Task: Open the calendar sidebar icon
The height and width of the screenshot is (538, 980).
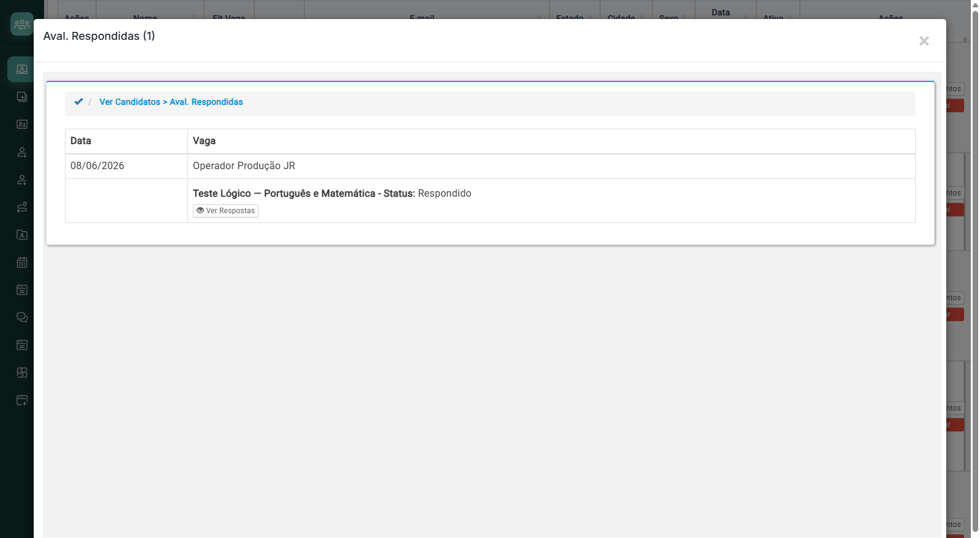Action: coord(22,262)
